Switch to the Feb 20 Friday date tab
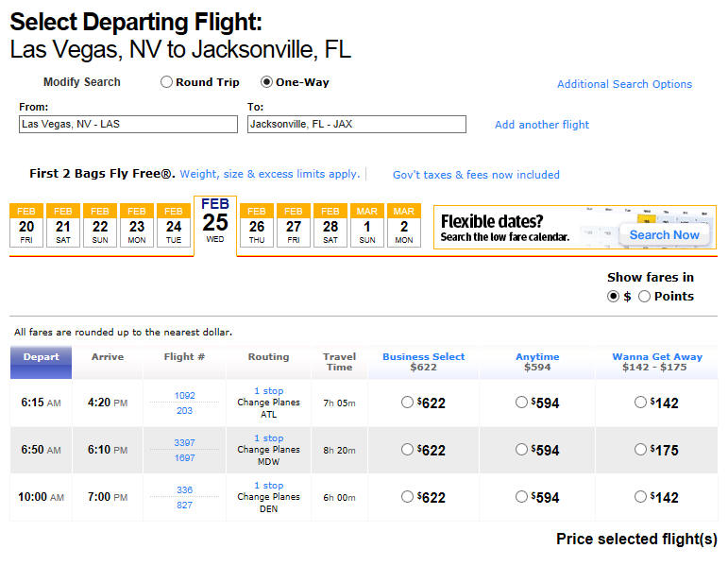 coord(26,226)
